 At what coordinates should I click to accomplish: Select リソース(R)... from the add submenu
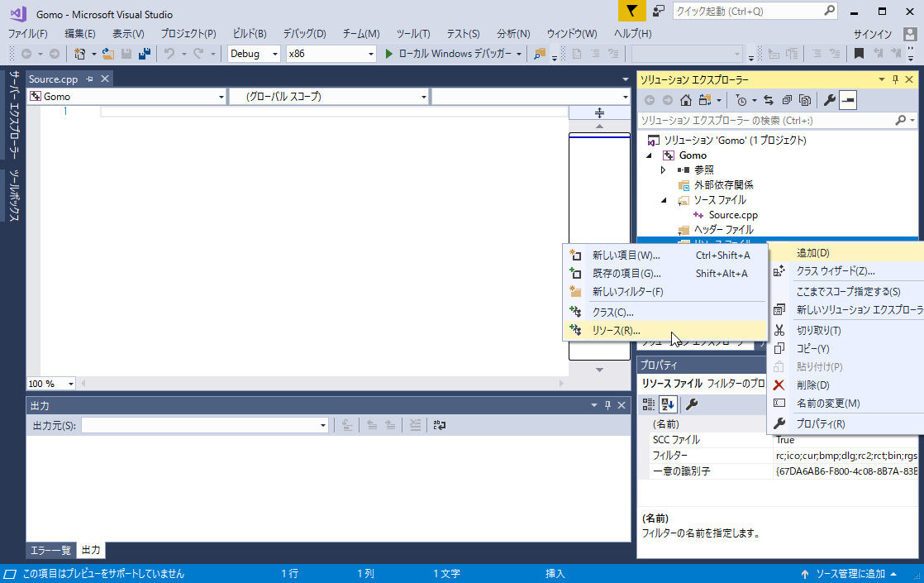[x=665, y=331]
